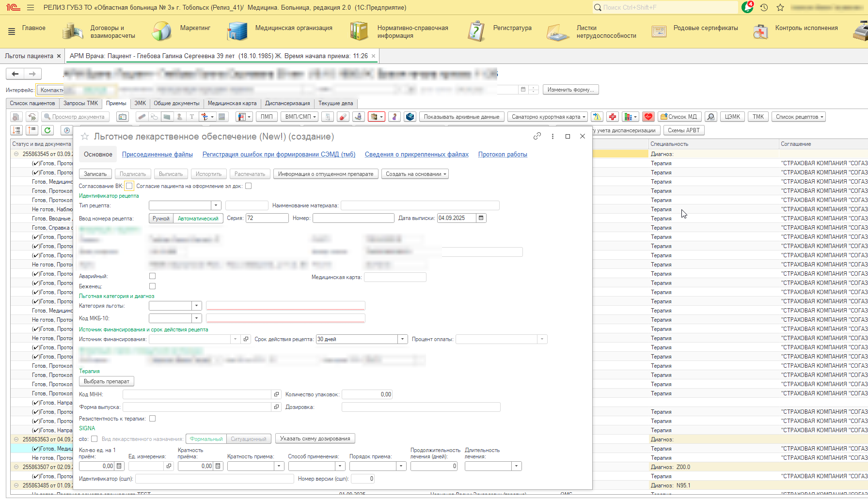868x501 pixels.
Task: Open the history clock icon in title bar
Action: point(764,8)
